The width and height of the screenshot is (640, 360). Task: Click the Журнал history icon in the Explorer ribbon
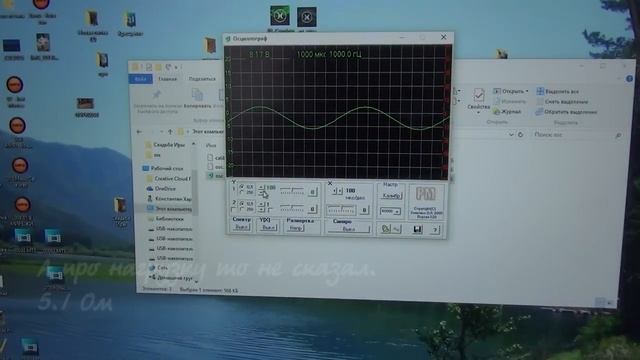[x=496, y=111]
